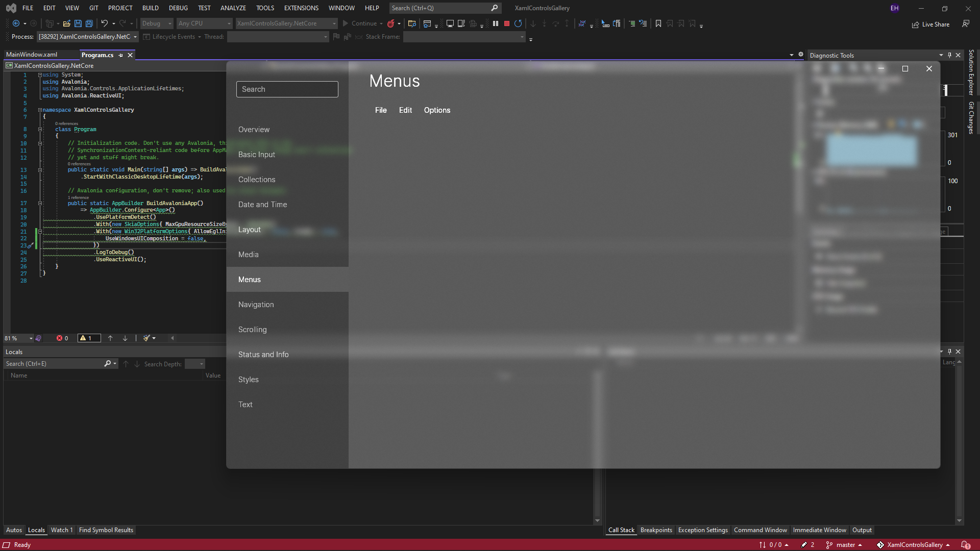Viewport: 980px width, 551px height.
Task: Select Navigation in the gallery sidebar
Action: point(256,304)
